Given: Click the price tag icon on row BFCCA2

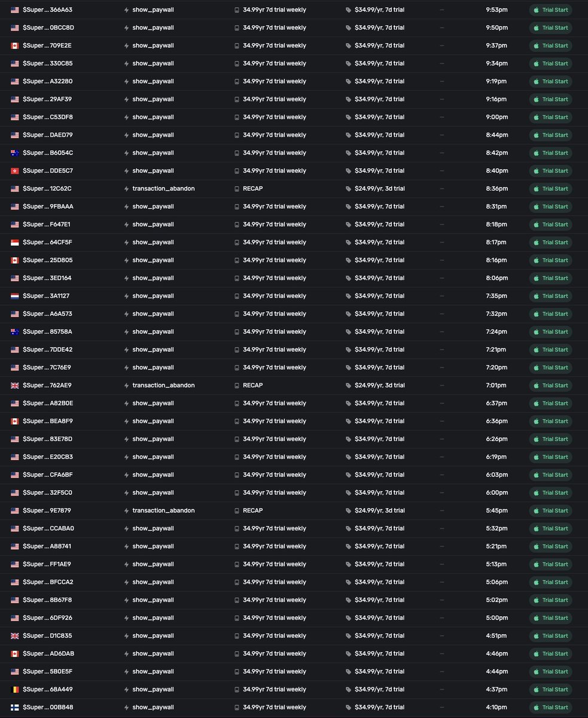Looking at the screenshot, I should [349, 582].
